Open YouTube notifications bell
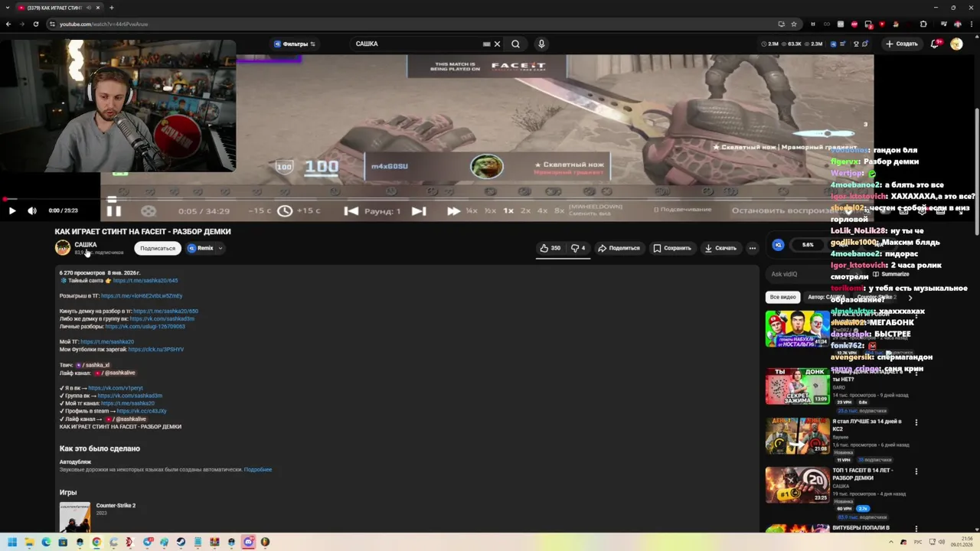The image size is (980, 551). 935,44
